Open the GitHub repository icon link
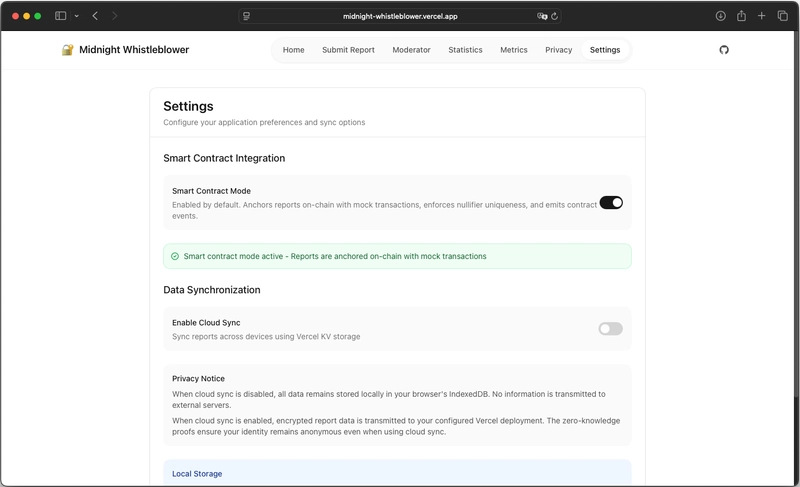800x487 pixels. coord(724,50)
